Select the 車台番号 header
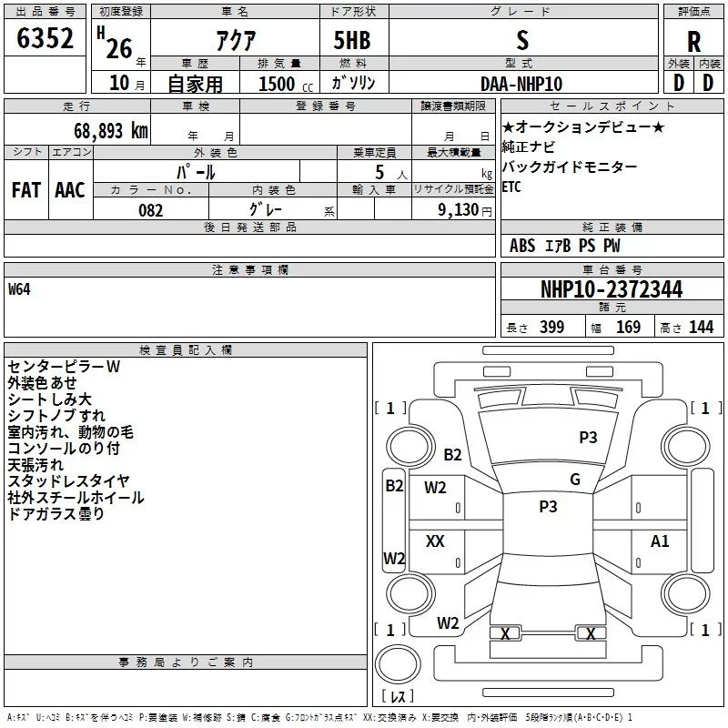This screenshot has width=728, height=728. (x=612, y=269)
